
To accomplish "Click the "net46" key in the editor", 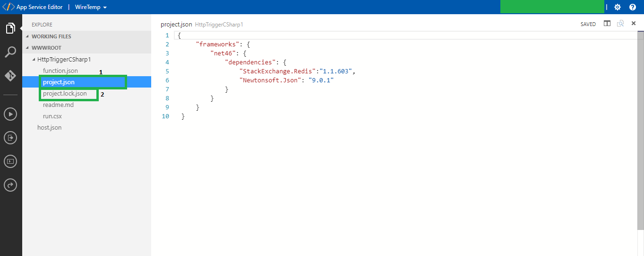I will click(x=223, y=53).
